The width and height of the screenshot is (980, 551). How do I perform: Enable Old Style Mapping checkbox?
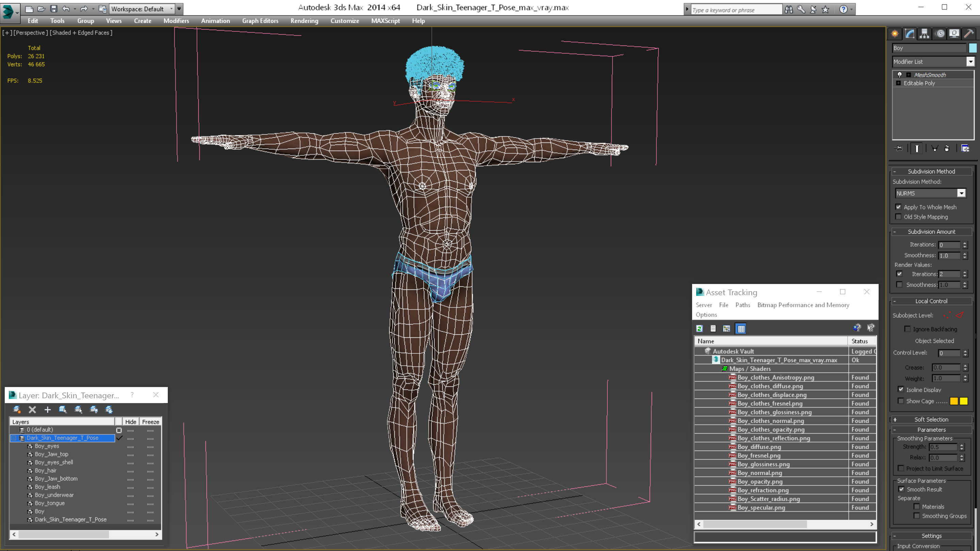pyautogui.click(x=898, y=217)
